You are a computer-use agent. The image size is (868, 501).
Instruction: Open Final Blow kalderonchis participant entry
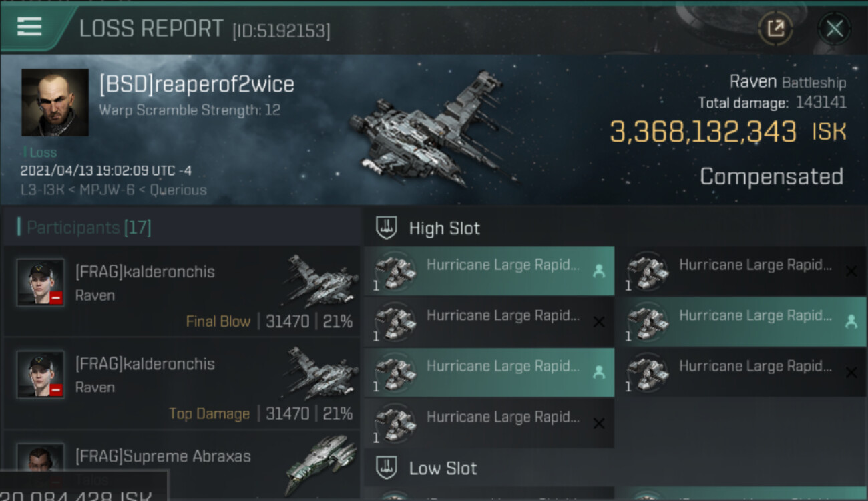[x=182, y=291]
